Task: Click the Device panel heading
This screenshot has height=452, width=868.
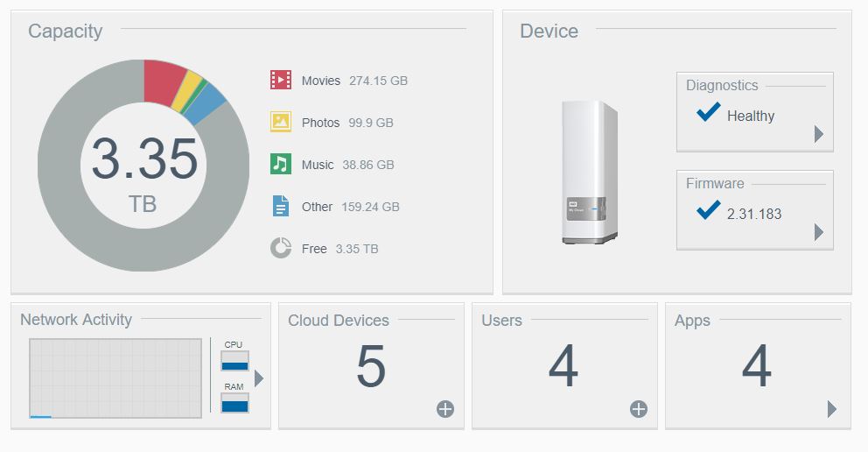Action: click(549, 31)
